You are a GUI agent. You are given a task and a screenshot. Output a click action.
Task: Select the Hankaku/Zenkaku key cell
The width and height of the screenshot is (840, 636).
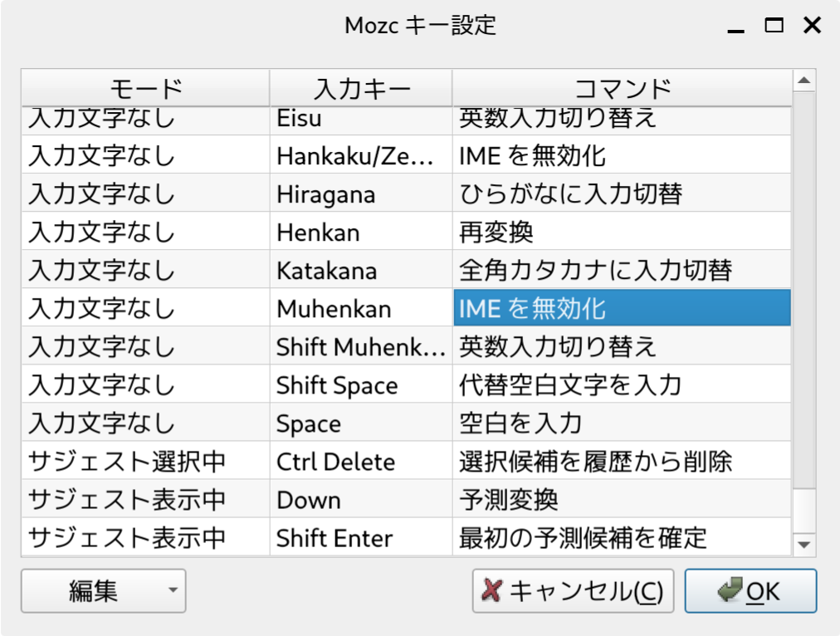[360, 156]
